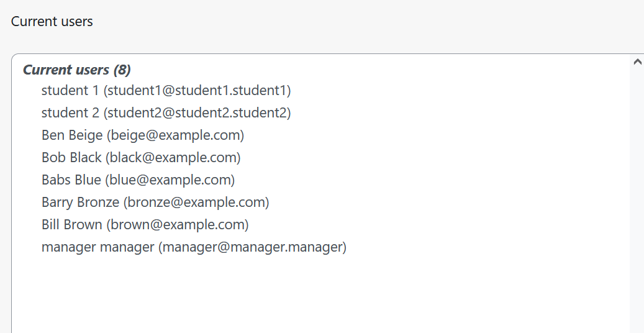The height and width of the screenshot is (333, 644).
Task: Click the student1@student1.student1 email text
Action: 197,91
